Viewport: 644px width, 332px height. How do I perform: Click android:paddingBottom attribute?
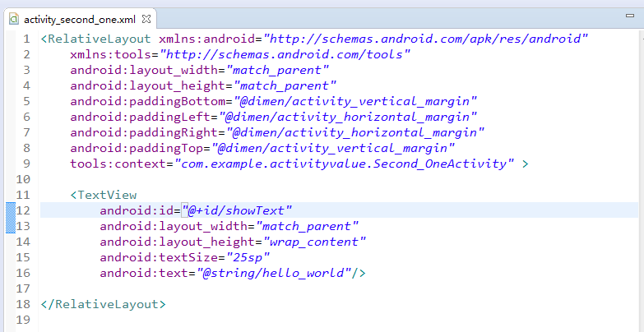pos(148,101)
